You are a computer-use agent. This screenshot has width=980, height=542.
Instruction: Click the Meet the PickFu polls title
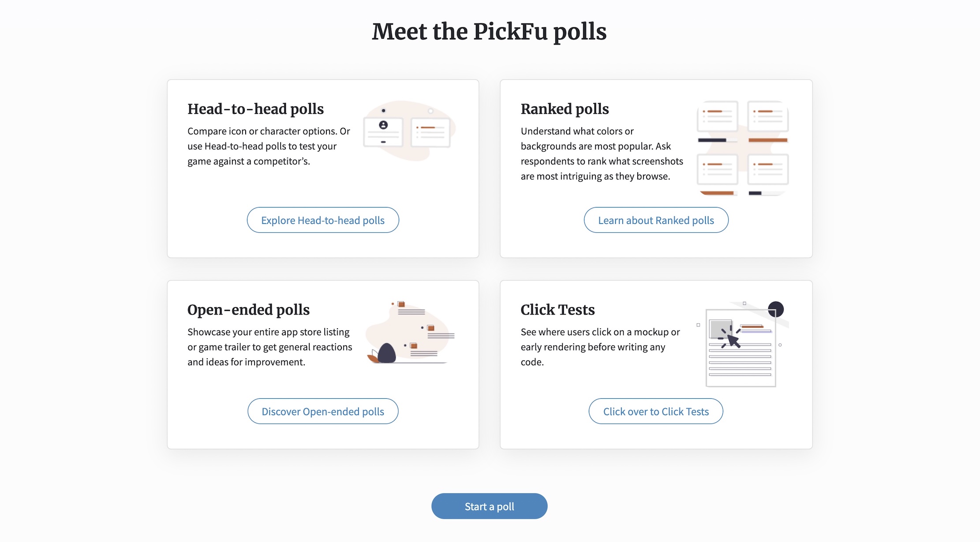tap(489, 32)
